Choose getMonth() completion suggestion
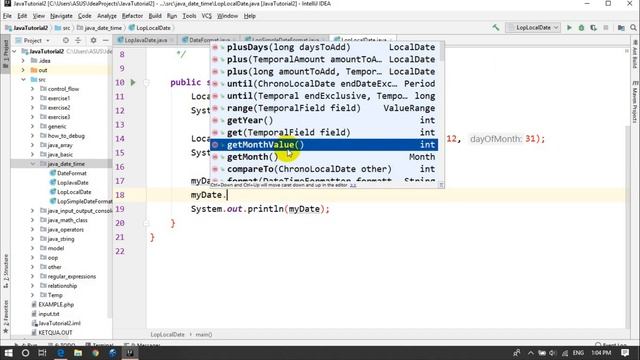 [x=324, y=157]
